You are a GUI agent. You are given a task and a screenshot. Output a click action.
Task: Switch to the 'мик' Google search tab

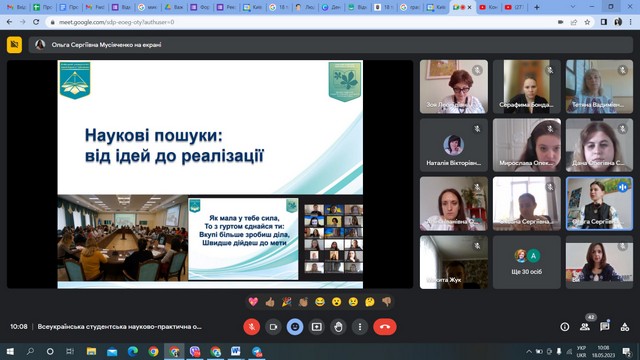coord(148,7)
